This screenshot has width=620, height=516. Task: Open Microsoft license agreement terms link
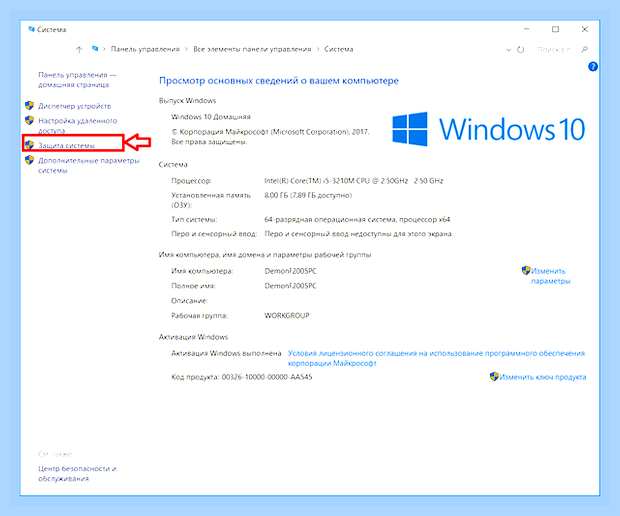pyautogui.click(x=436, y=358)
